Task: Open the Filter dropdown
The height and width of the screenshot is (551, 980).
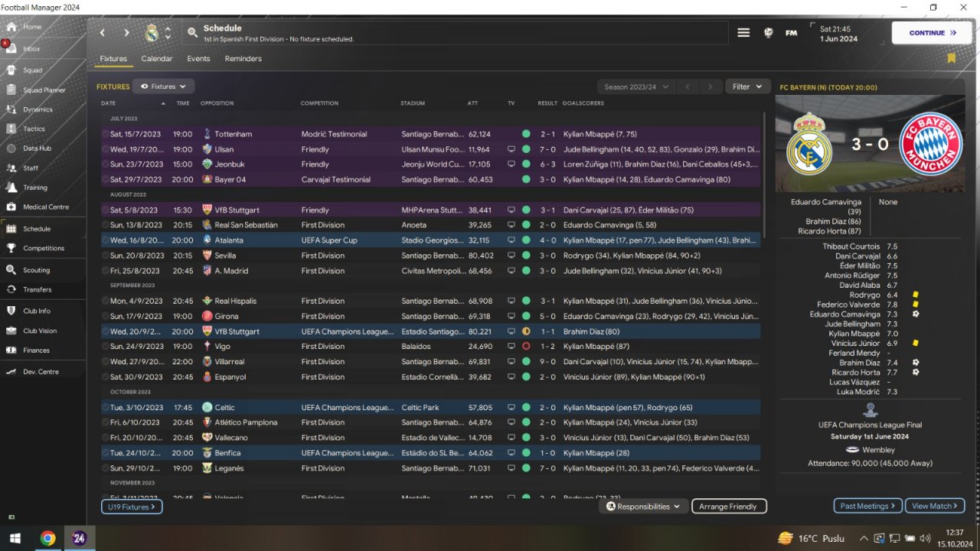Action: [747, 86]
